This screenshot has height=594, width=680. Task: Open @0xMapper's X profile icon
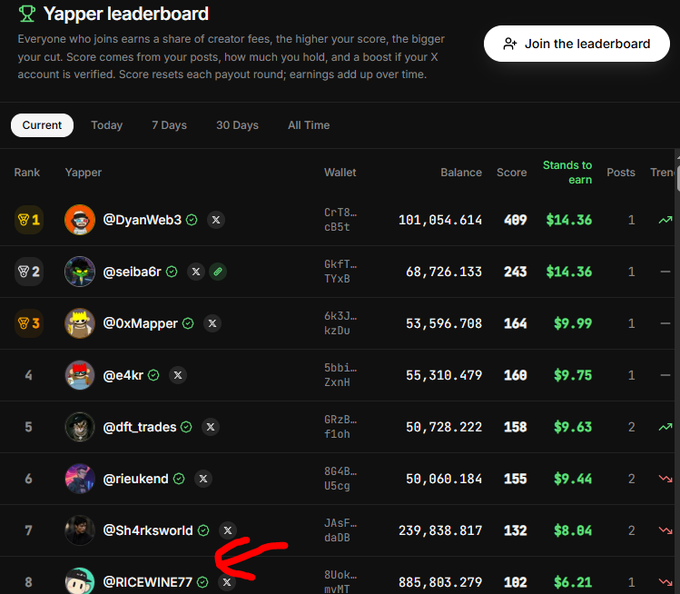[212, 323]
